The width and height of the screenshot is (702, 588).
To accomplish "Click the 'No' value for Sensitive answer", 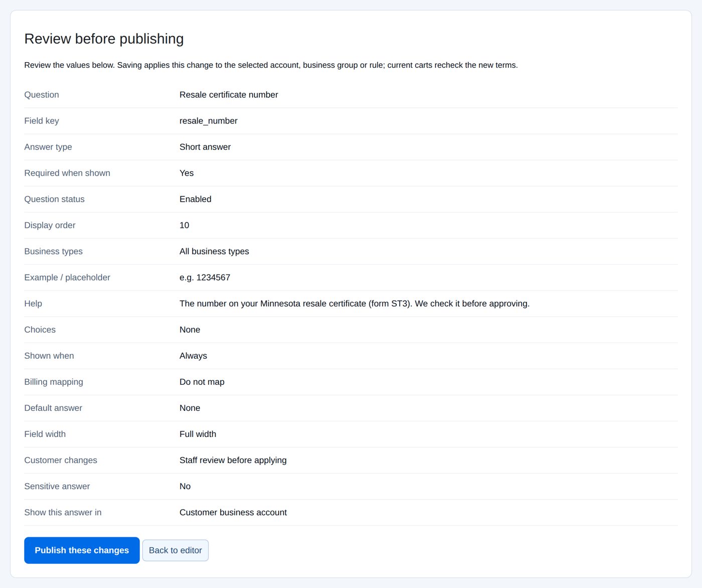I will 185,486.
